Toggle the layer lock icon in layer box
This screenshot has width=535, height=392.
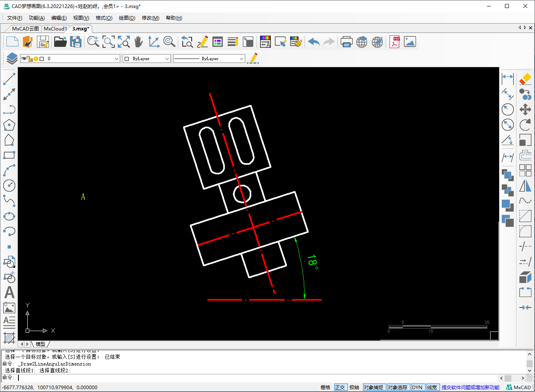tap(30, 59)
